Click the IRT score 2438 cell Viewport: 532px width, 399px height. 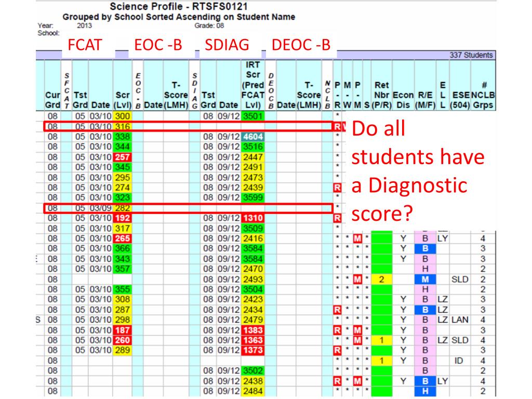pyautogui.click(x=253, y=381)
